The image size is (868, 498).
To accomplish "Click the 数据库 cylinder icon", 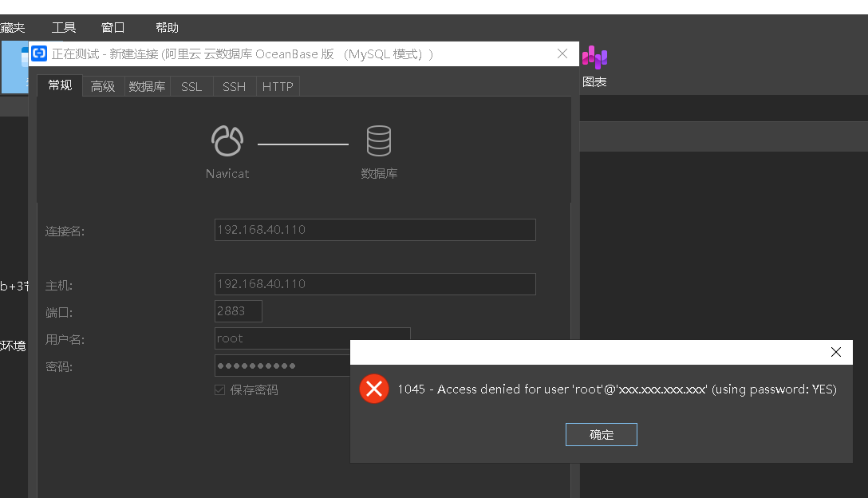I will click(378, 141).
